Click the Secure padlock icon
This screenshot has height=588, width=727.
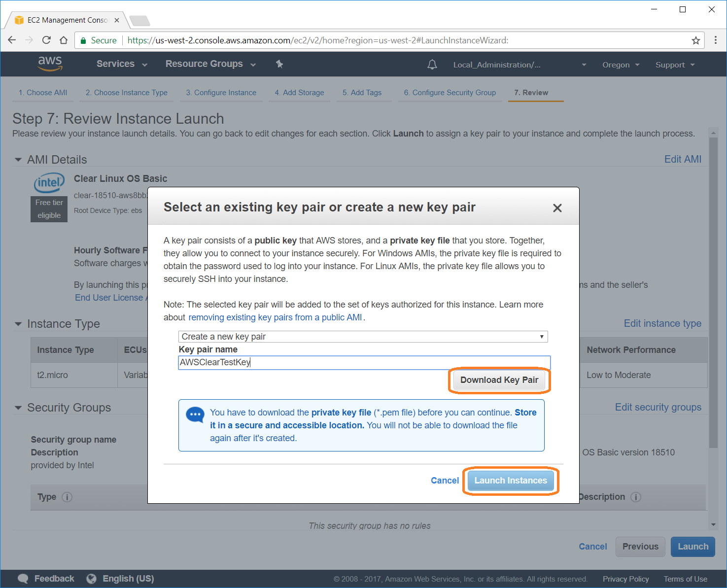point(83,40)
